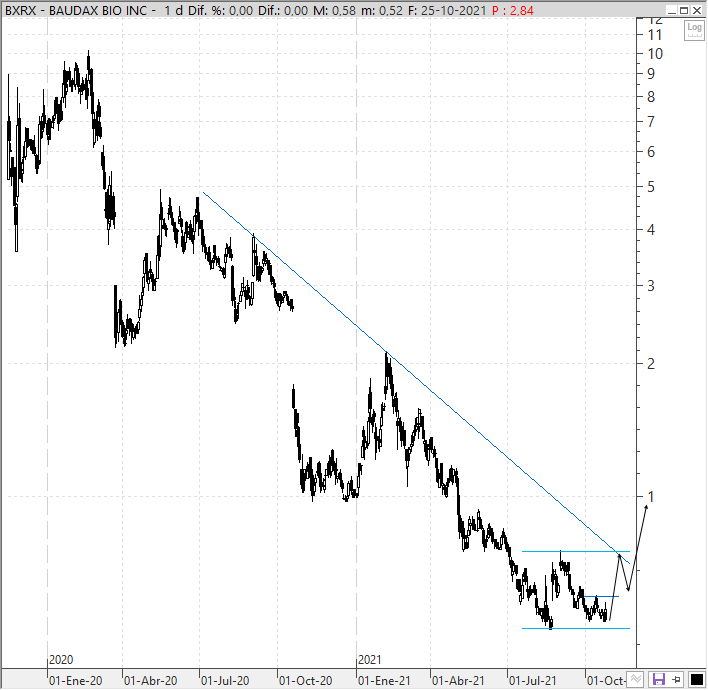Click the price axis label 10

[x=655, y=54]
